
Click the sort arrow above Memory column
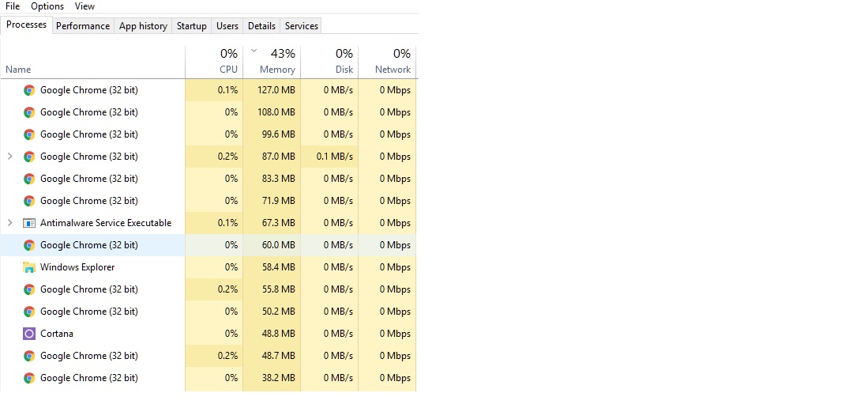[254, 51]
